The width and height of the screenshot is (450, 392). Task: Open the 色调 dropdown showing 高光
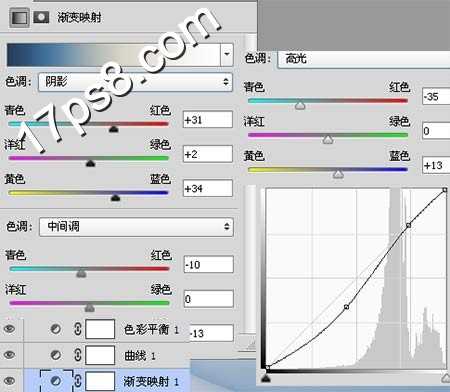point(364,59)
